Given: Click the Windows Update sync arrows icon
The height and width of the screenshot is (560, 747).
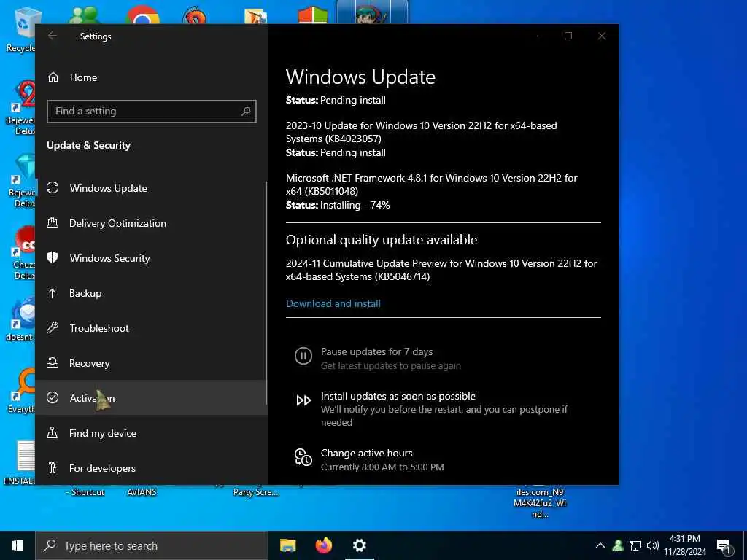Looking at the screenshot, I should 53,187.
